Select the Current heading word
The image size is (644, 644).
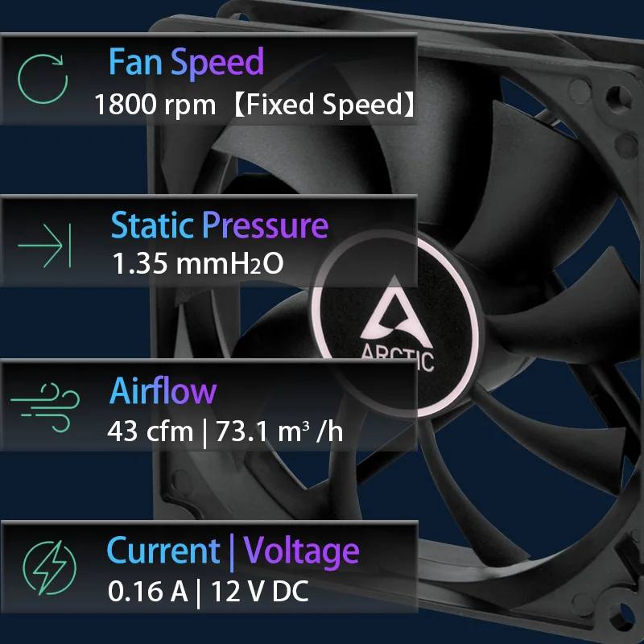(x=163, y=551)
